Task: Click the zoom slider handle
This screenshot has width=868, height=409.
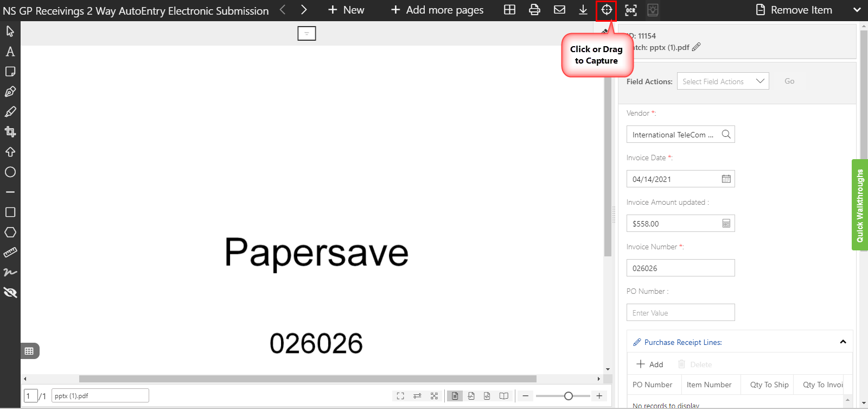Action: (x=568, y=396)
